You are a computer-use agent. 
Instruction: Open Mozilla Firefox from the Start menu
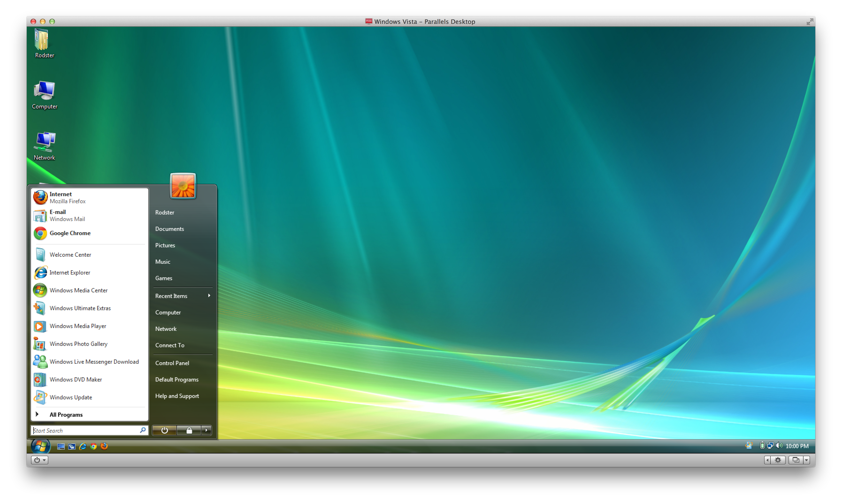[89, 197]
